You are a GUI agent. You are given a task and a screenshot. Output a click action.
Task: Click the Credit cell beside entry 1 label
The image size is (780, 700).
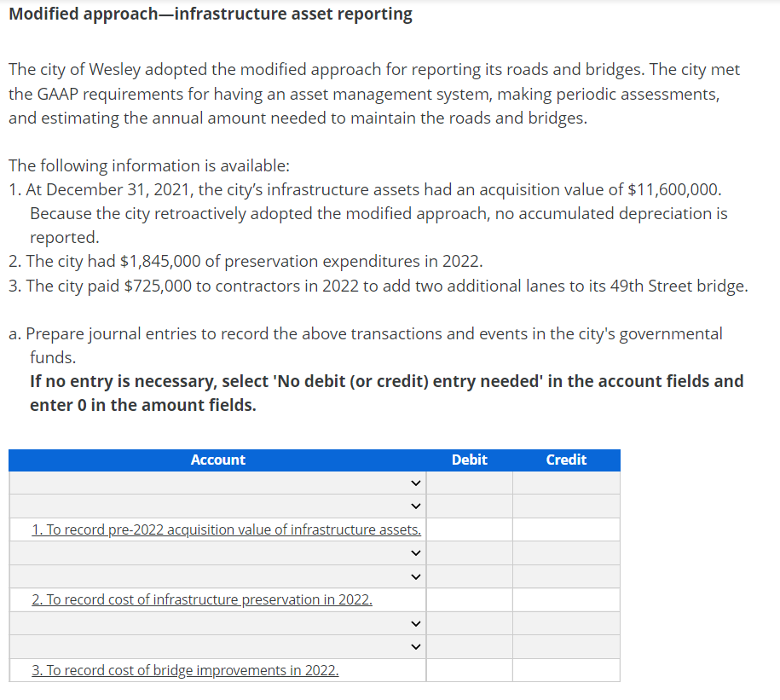(566, 529)
